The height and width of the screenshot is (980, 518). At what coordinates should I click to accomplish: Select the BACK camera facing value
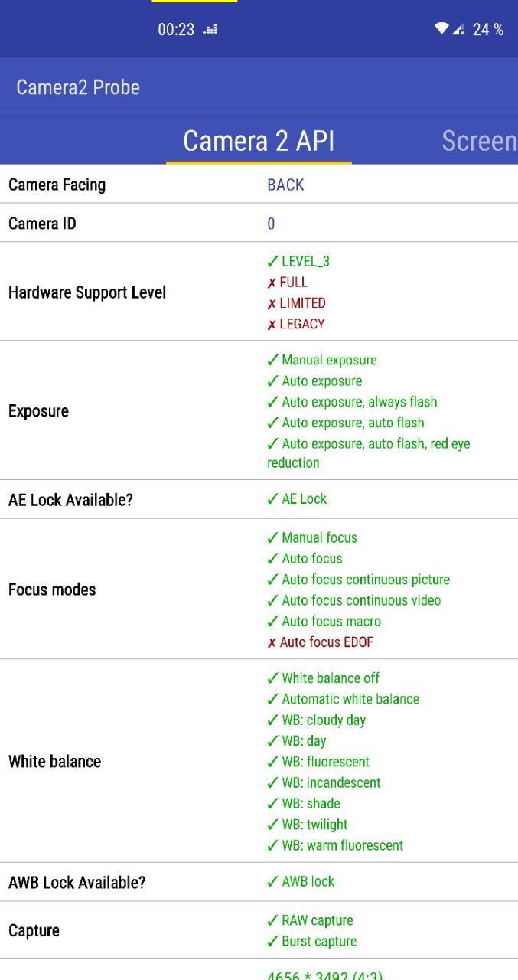click(x=285, y=185)
